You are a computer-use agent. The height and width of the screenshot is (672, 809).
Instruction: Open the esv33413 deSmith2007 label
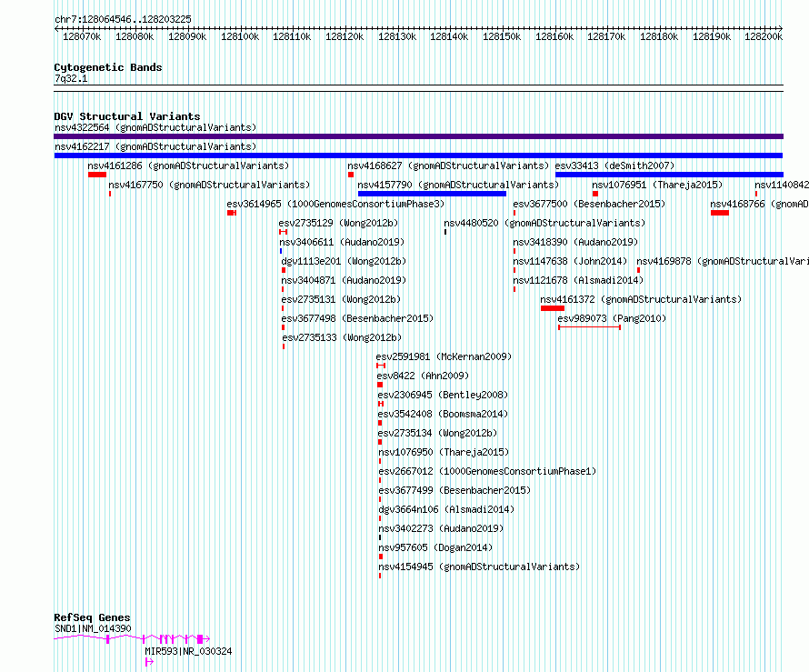pyautogui.click(x=614, y=165)
